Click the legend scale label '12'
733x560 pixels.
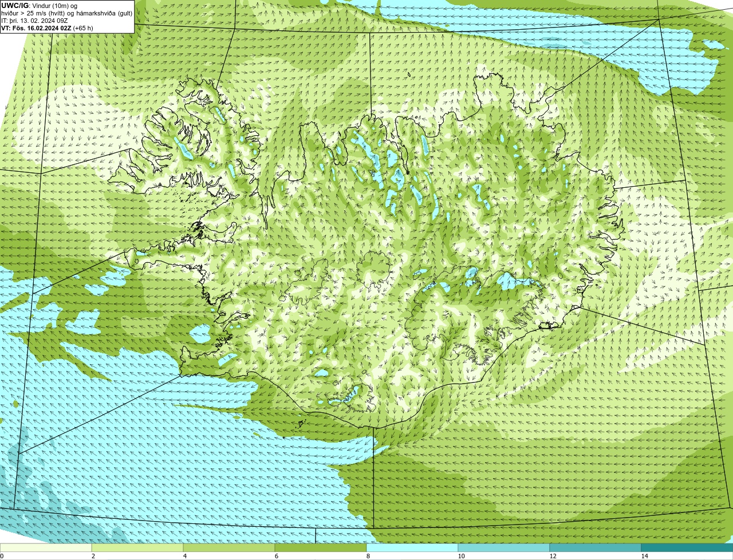coord(553,556)
